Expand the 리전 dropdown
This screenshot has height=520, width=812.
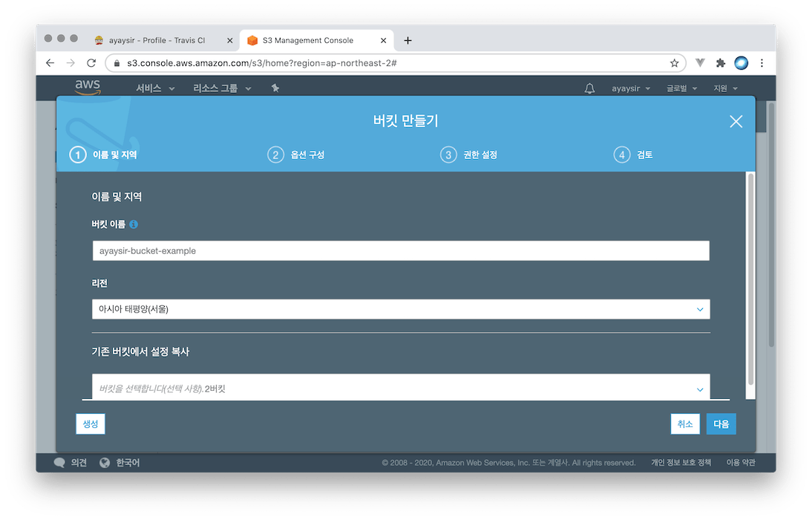pyautogui.click(x=401, y=309)
